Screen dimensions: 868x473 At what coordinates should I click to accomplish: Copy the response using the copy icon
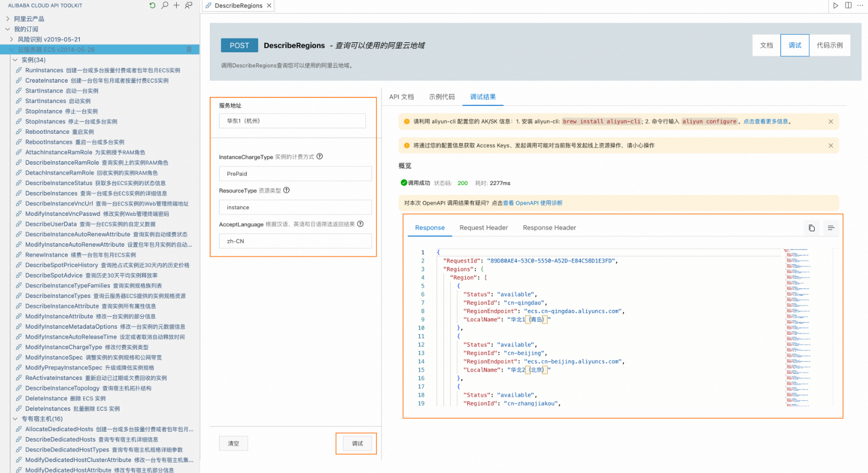pos(811,228)
